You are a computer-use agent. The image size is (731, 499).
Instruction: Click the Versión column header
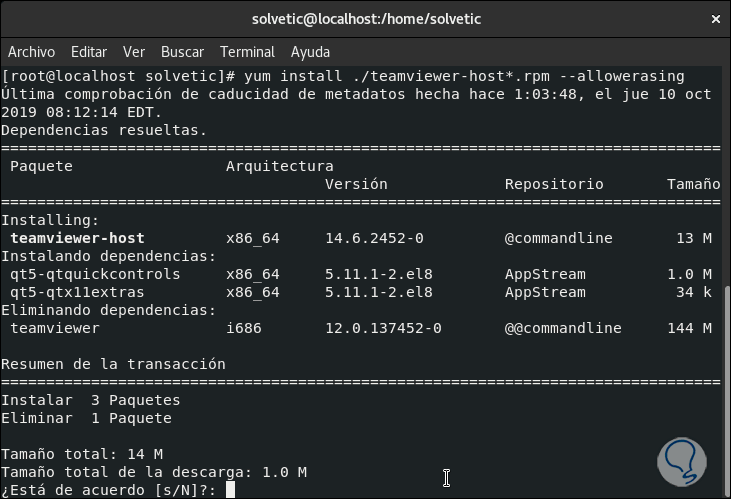point(356,184)
